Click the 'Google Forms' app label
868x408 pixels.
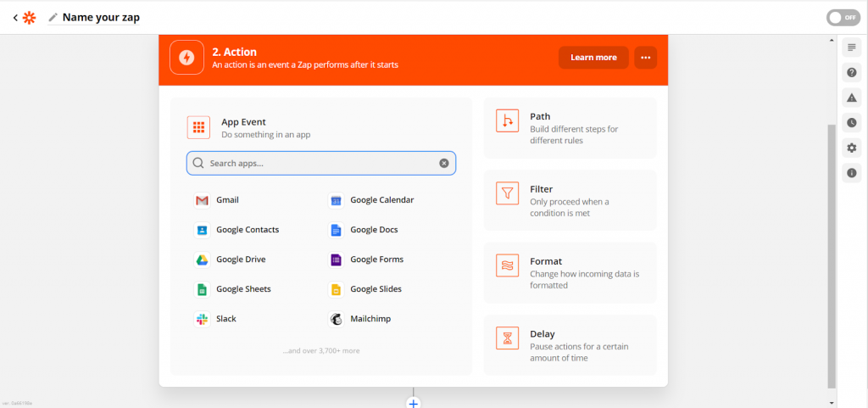click(377, 259)
